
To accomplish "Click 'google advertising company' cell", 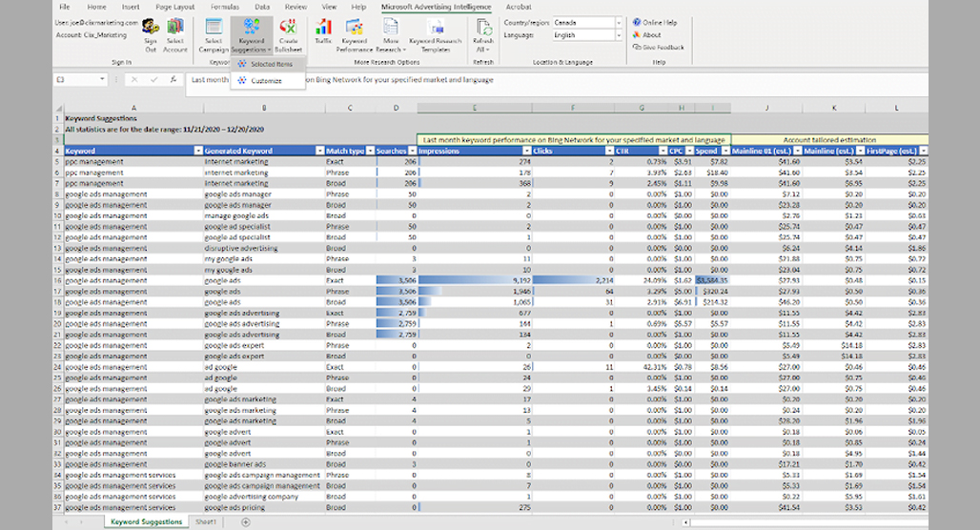I will (x=264, y=497).
